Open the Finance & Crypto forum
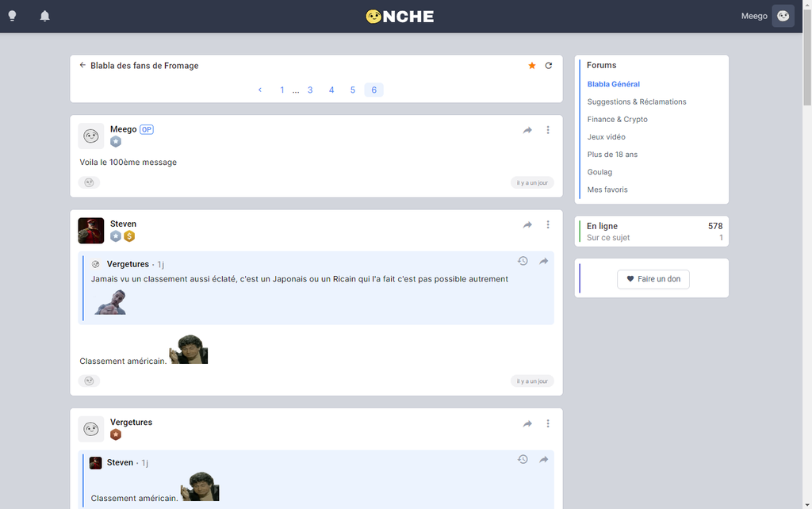 617,119
